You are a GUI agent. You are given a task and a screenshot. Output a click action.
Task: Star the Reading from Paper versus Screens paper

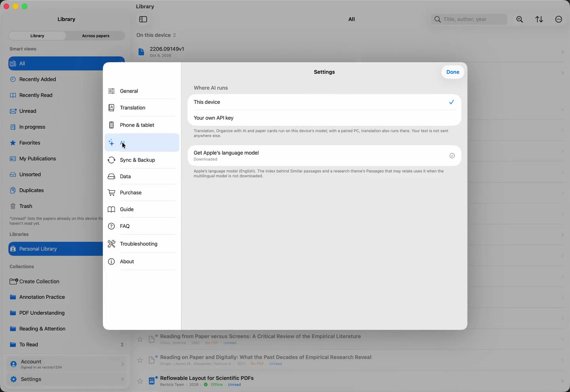(140, 339)
